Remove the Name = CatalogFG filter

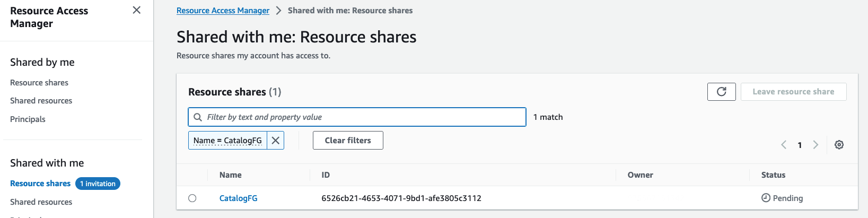coord(276,141)
